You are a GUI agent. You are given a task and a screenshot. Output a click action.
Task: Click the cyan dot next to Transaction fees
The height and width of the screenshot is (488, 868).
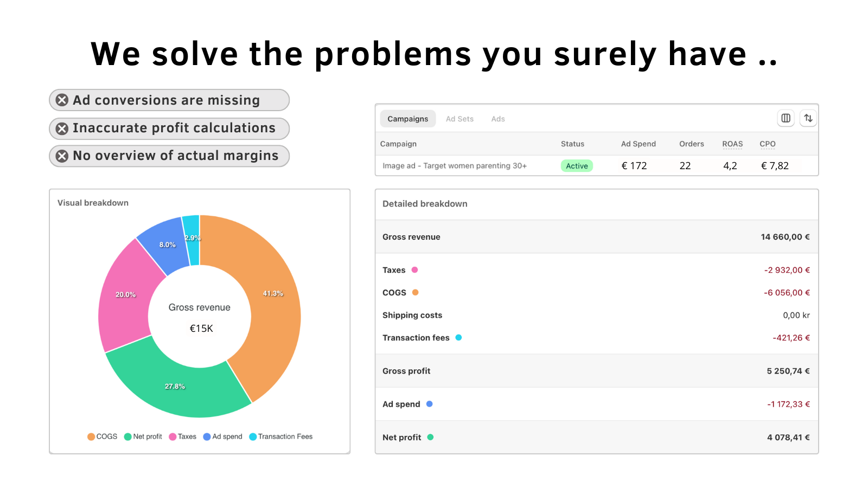[x=458, y=337]
